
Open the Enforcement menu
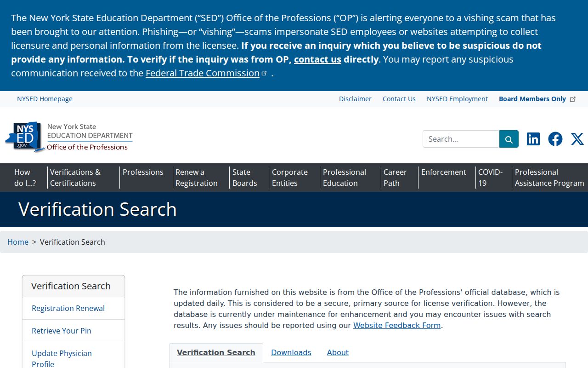tap(444, 172)
